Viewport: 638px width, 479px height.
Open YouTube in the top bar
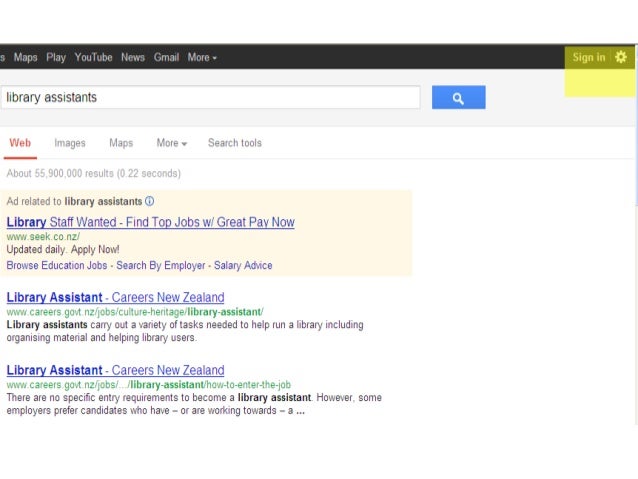pos(94,57)
